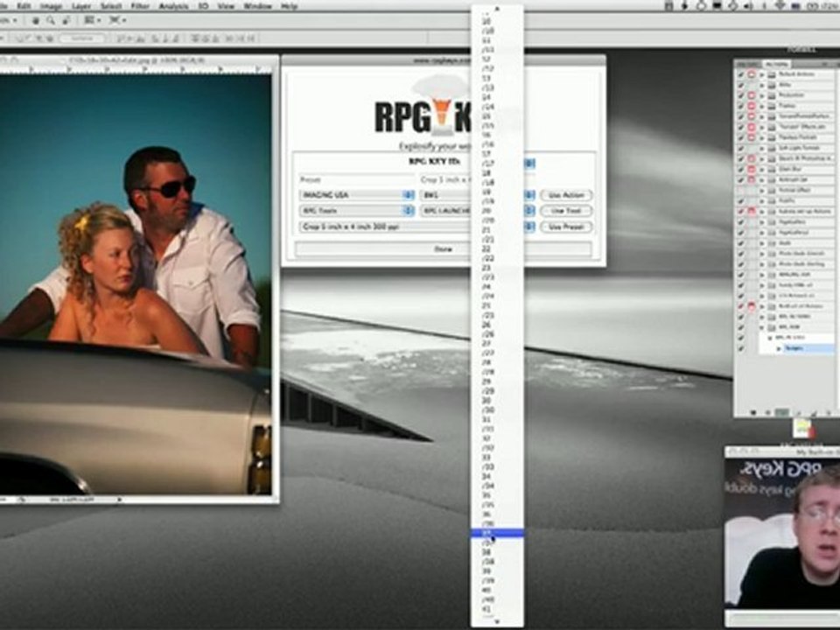The height and width of the screenshot is (630, 840).
Task: Choose key ID 30 in popup list
Action: [x=497, y=401]
